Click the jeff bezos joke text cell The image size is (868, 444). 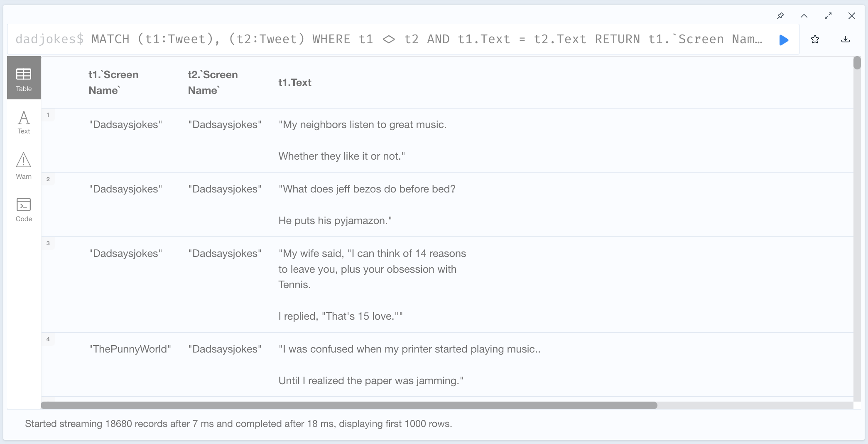(367, 205)
